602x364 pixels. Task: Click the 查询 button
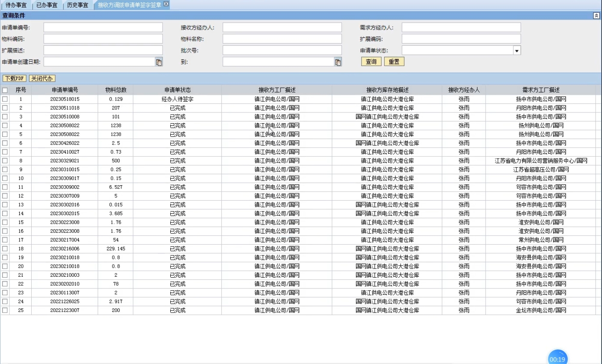click(371, 62)
